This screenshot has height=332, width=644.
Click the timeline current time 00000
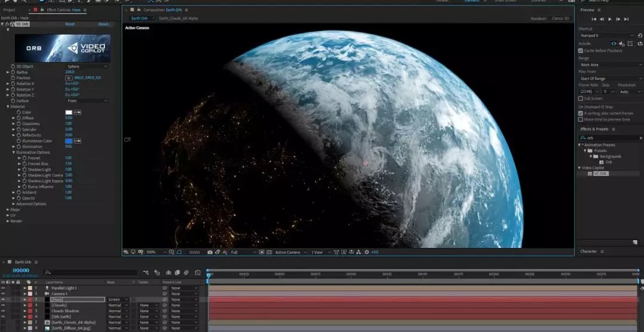point(21,271)
